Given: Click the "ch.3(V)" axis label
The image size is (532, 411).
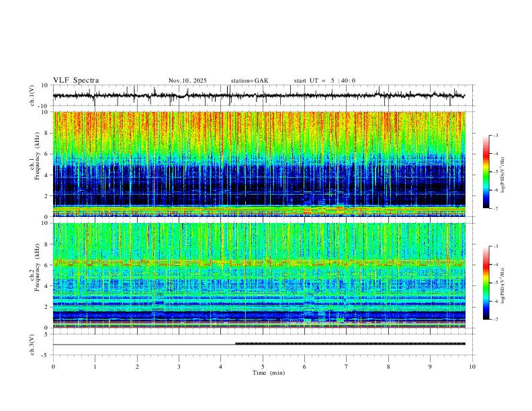Looking at the screenshot, I should tap(32, 345).
